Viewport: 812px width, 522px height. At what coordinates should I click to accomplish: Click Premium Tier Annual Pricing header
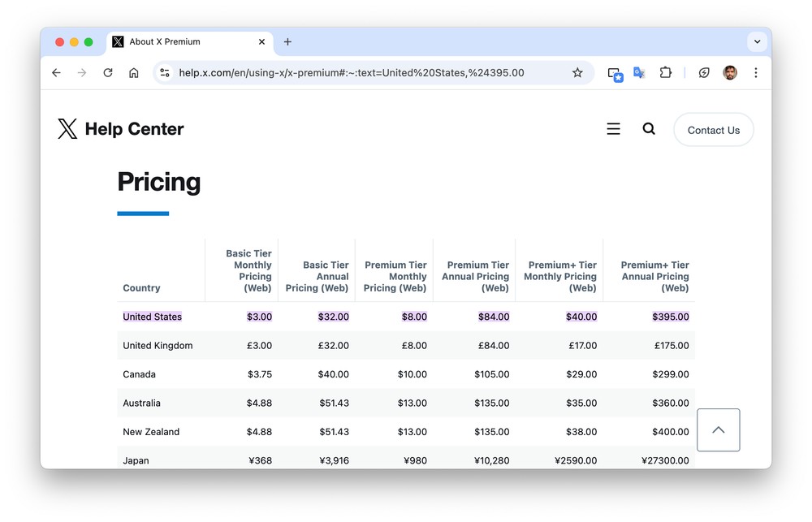pyautogui.click(x=475, y=277)
